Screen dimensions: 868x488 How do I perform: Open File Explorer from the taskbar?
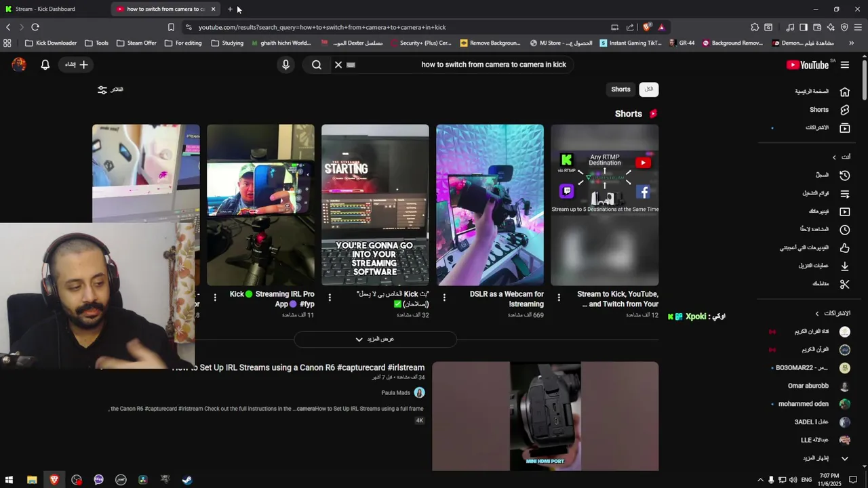(x=32, y=480)
